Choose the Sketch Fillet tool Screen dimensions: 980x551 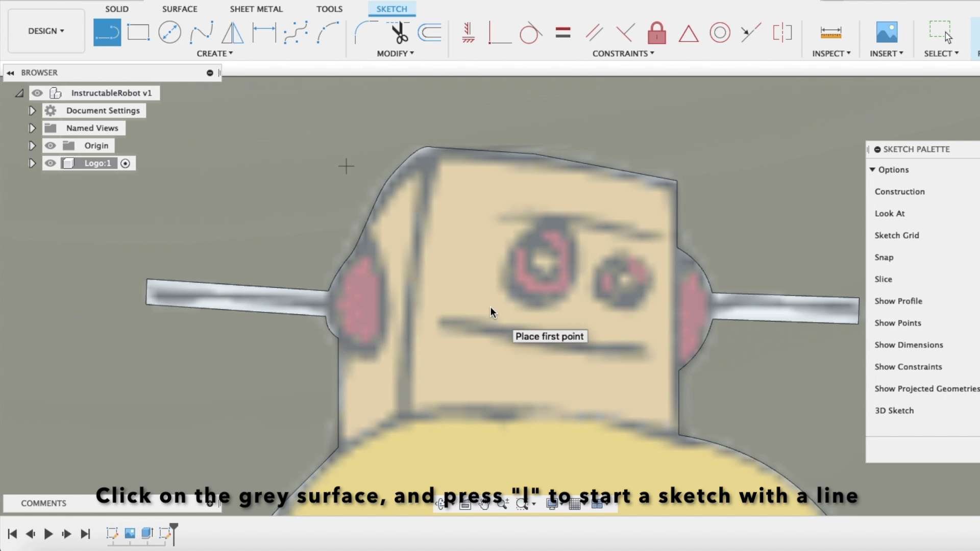click(x=365, y=33)
